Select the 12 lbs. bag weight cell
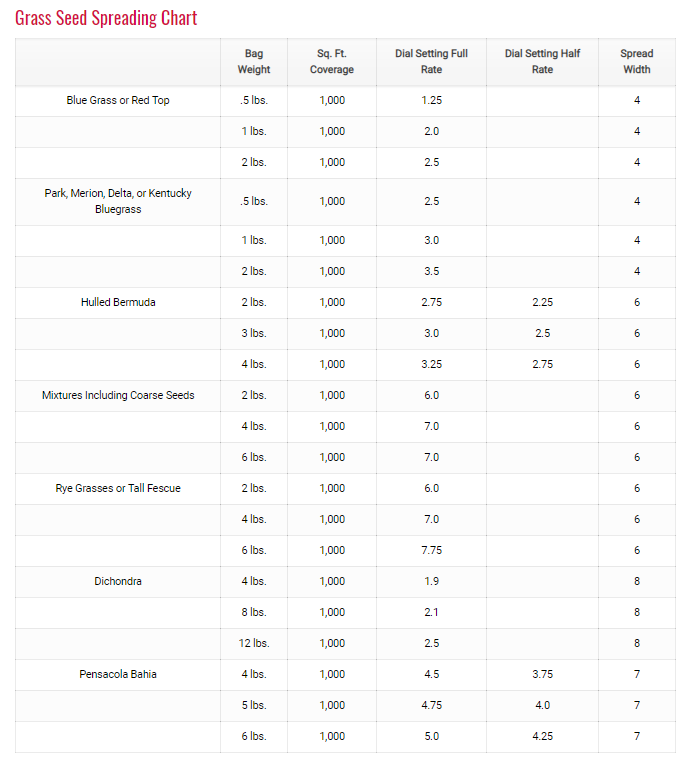 coord(254,644)
